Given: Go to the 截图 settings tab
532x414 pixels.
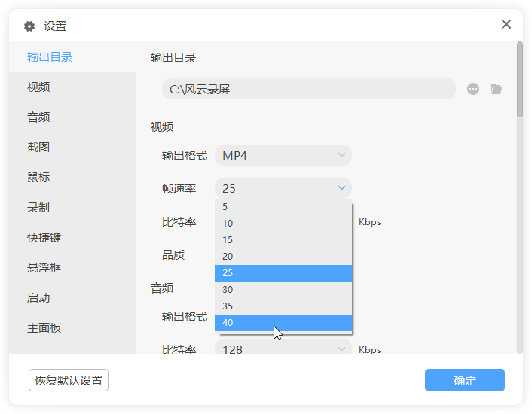Looking at the screenshot, I should tap(38, 148).
